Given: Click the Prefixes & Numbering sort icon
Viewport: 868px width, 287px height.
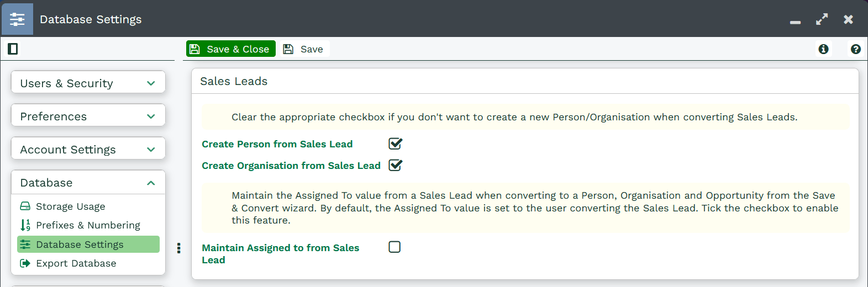Looking at the screenshot, I should [x=25, y=225].
